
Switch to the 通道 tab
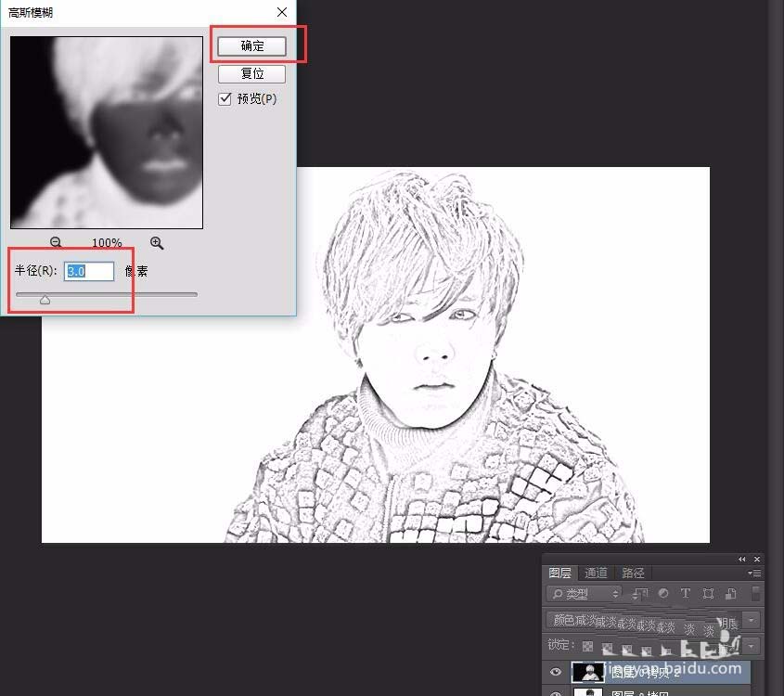tap(597, 573)
